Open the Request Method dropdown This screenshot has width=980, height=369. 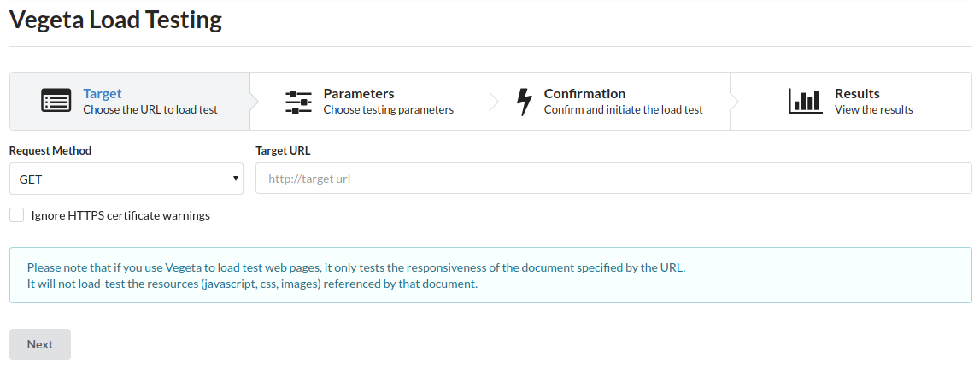(x=126, y=179)
